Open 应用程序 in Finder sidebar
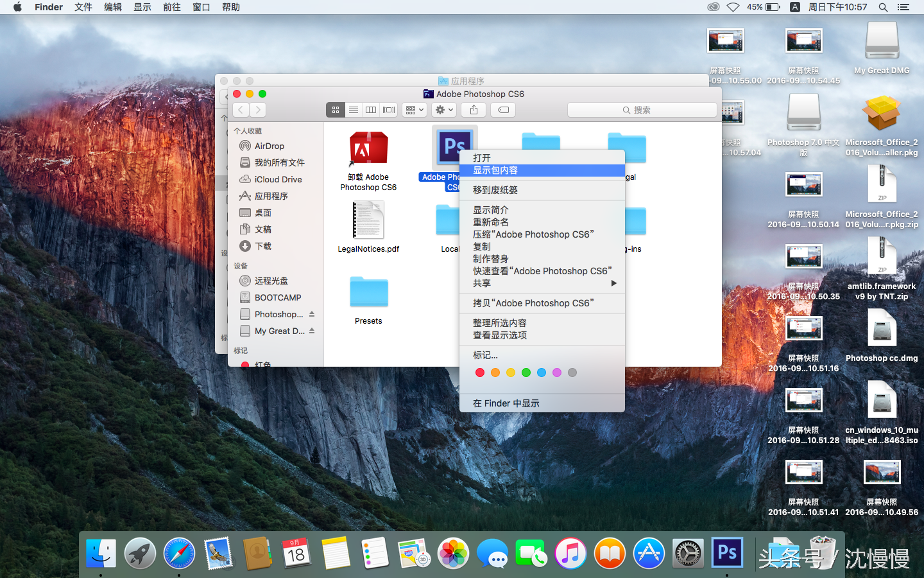The width and height of the screenshot is (924, 578). 271,196
